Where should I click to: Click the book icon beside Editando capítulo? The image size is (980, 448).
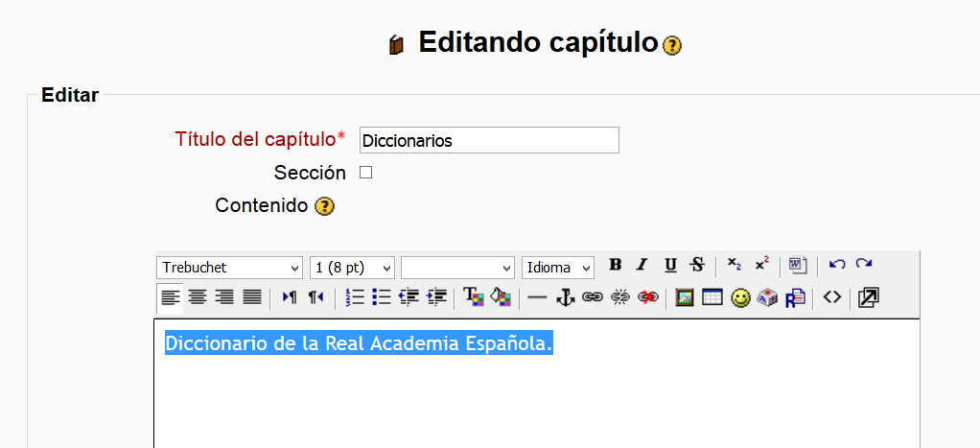(x=396, y=45)
